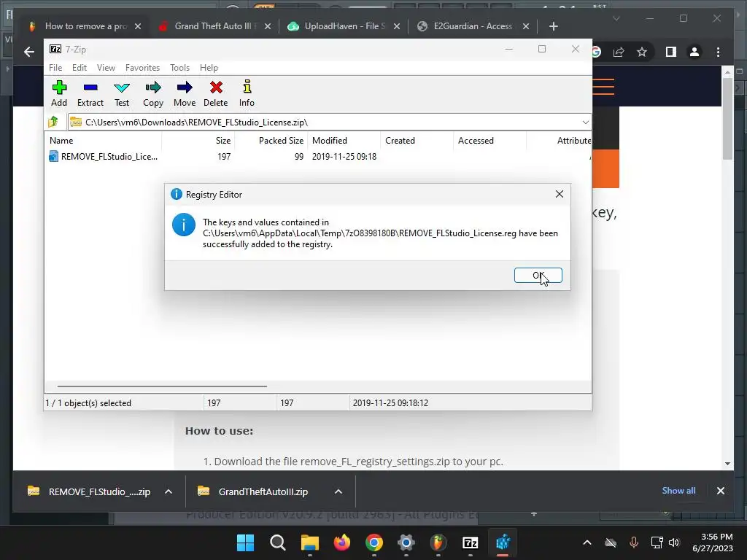Open the File menu in 7-Zip

coord(55,68)
